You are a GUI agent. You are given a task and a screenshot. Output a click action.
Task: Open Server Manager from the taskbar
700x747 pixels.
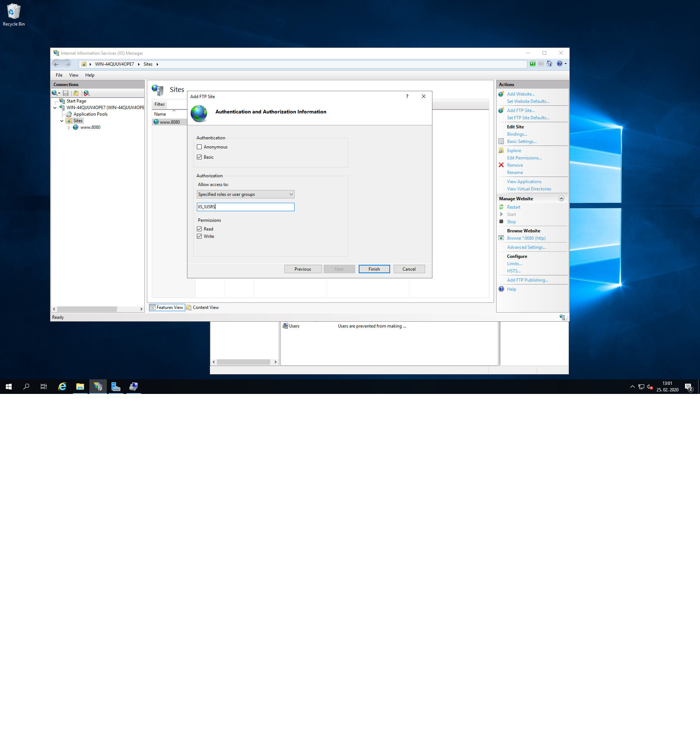pyautogui.click(x=116, y=387)
